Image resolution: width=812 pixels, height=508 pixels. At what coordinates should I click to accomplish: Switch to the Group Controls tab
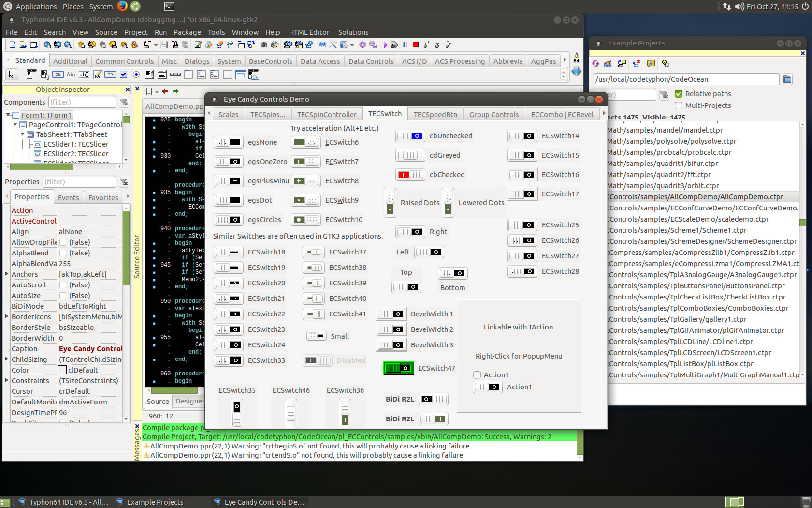(493, 115)
